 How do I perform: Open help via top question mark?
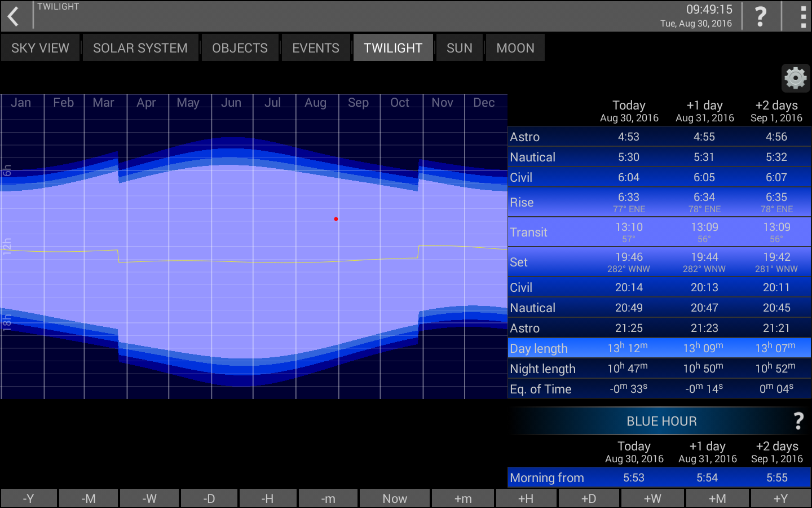761,16
